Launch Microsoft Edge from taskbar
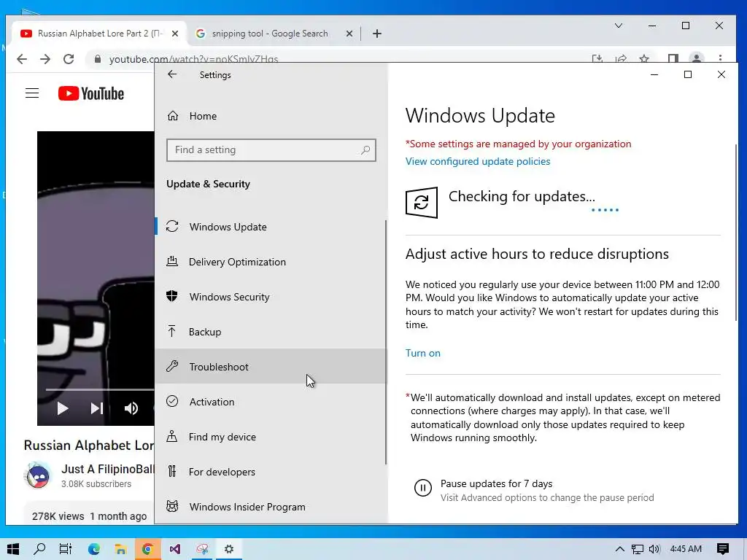 pos(94,549)
